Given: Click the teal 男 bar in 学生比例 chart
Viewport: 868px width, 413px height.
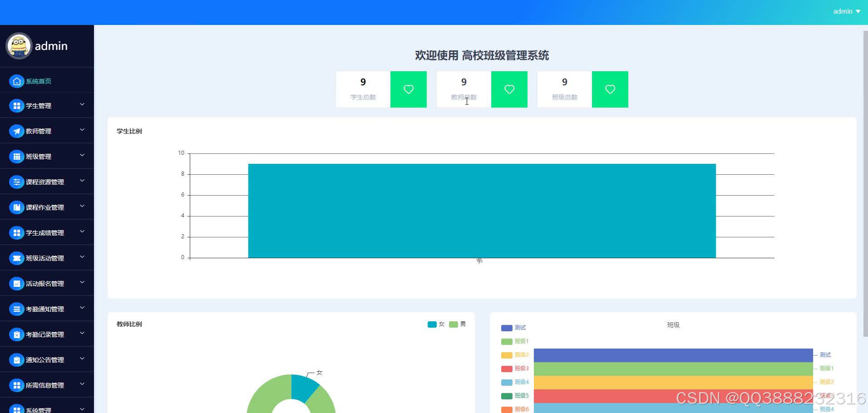Looking at the screenshot, I should pyautogui.click(x=482, y=211).
